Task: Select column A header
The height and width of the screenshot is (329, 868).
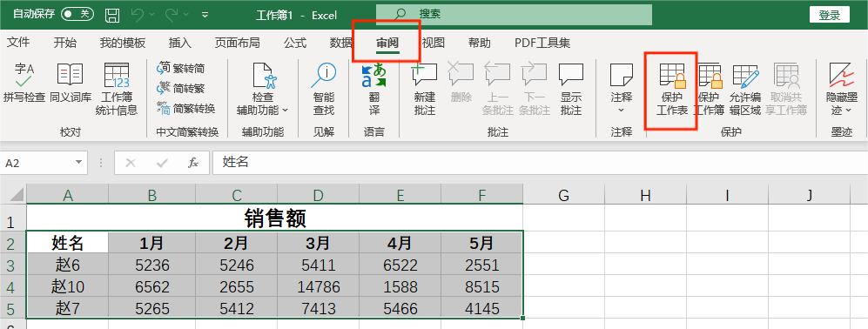Action: click(x=68, y=195)
